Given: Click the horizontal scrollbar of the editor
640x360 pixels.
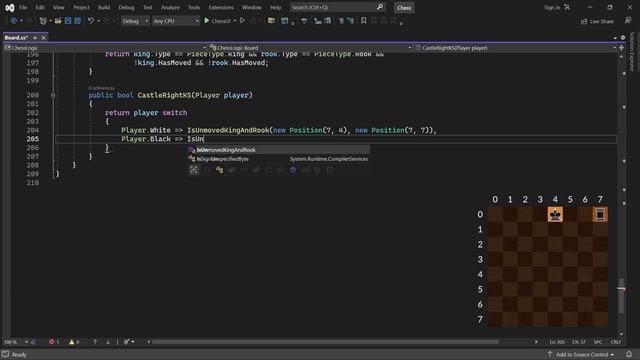Looking at the screenshot, I should pyautogui.click(x=325, y=342).
